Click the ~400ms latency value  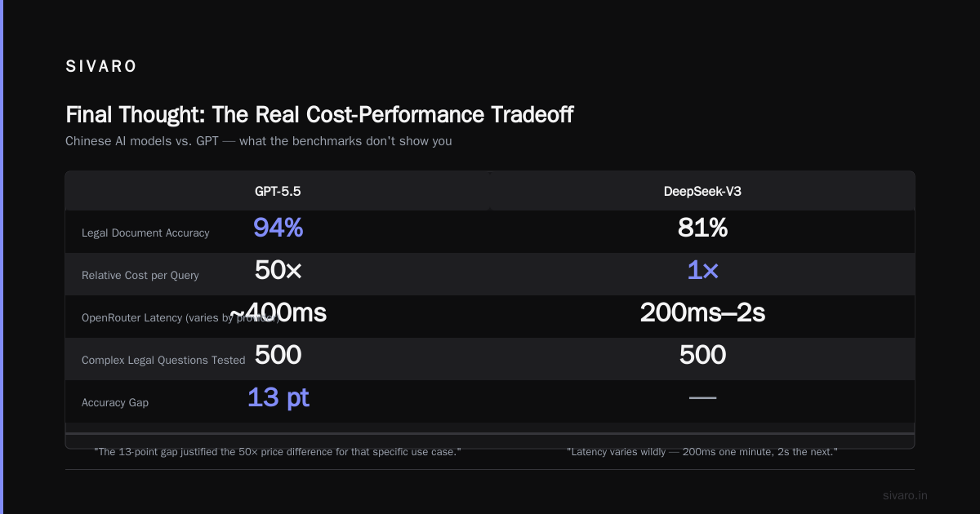coord(278,313)
